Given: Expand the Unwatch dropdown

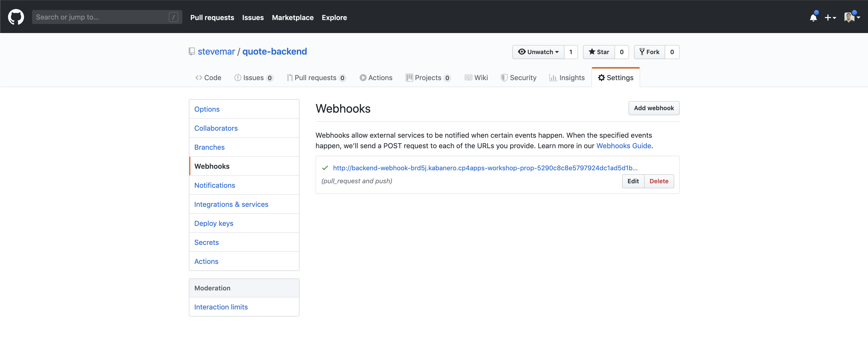Looking at the screenshot, I should [x=538, y=52].
